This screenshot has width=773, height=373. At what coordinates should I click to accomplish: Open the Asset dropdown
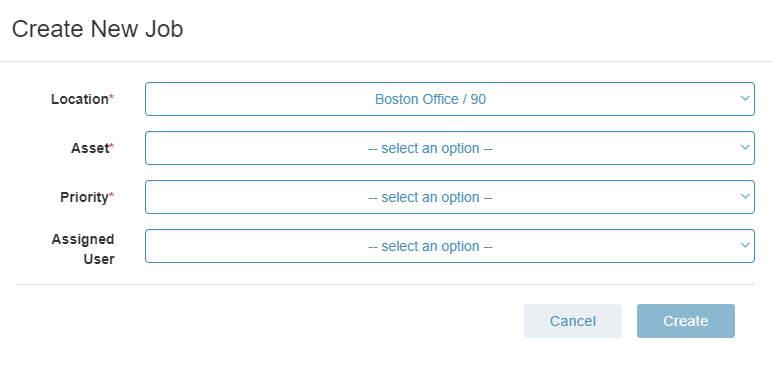tap(450, 148)
